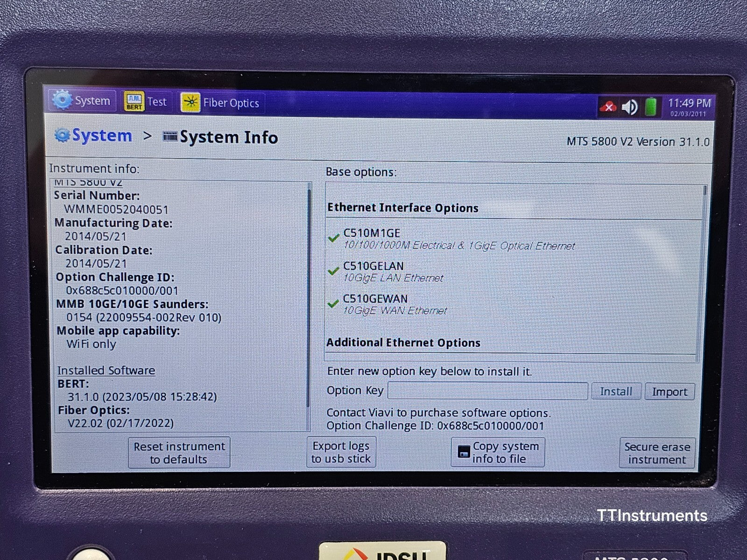747x560 pixels.
Task: Click the Option Key input field
Action: click(x=487, y=391)
